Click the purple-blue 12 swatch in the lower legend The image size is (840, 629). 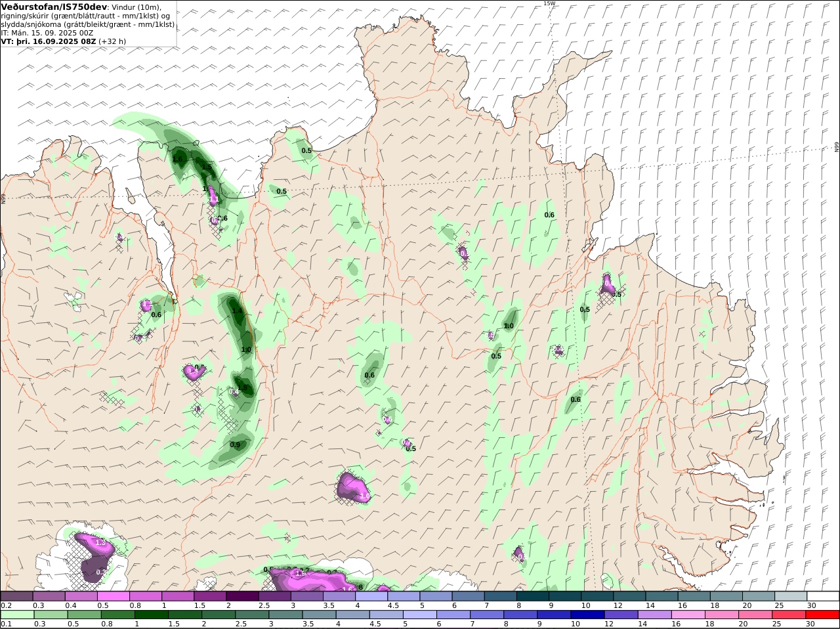click(620, 615)
